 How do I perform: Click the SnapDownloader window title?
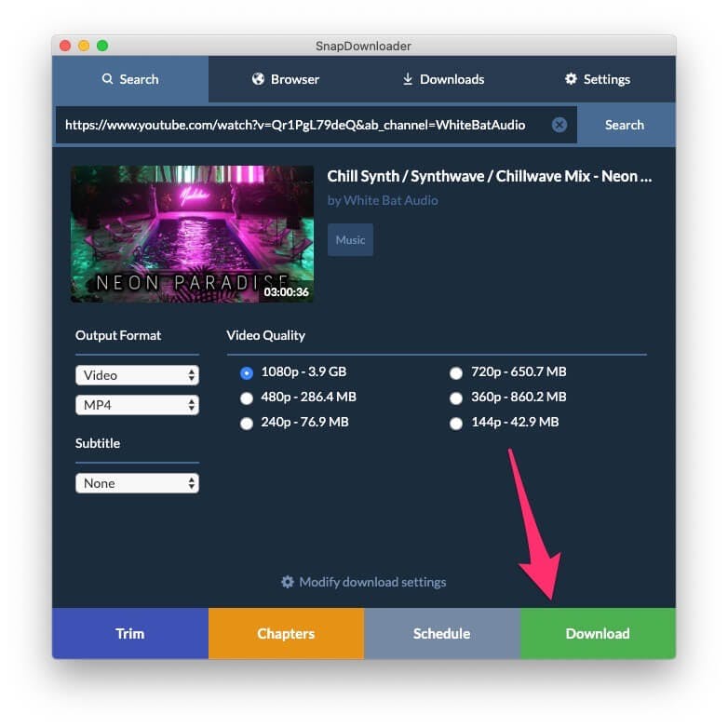click(363, 46)
